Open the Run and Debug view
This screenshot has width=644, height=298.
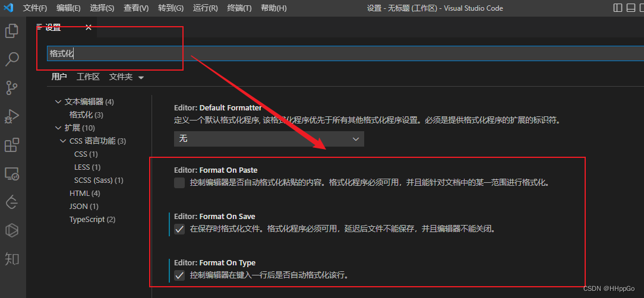11,116
